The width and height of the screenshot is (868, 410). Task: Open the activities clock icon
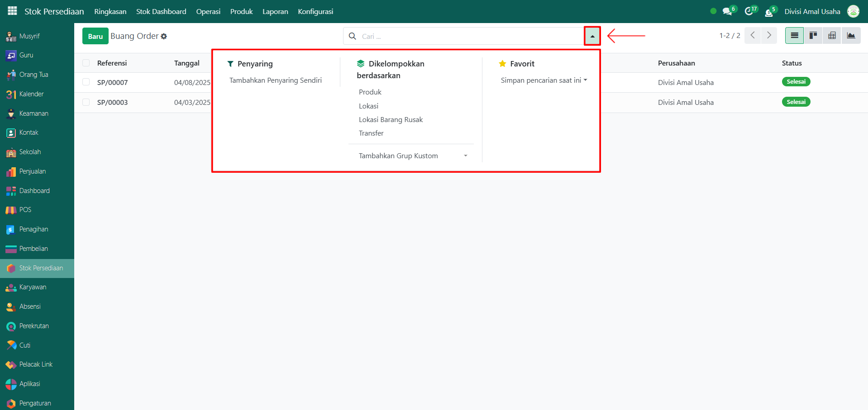(749, 11)
